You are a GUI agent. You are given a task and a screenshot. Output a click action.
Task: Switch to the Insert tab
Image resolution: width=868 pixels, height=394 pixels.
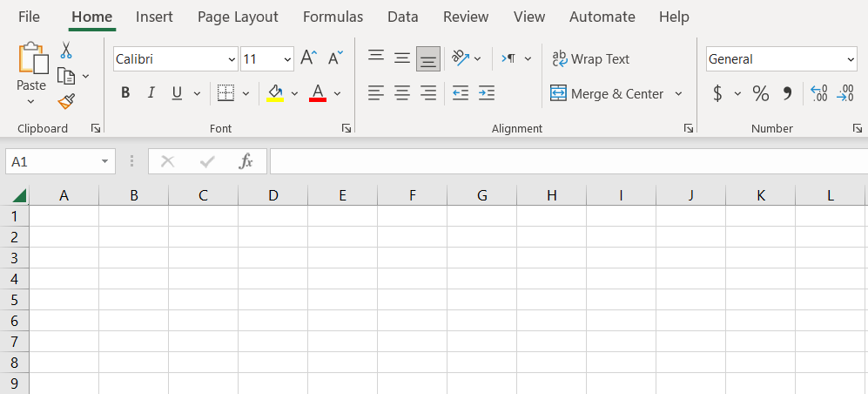coord(154,17)
